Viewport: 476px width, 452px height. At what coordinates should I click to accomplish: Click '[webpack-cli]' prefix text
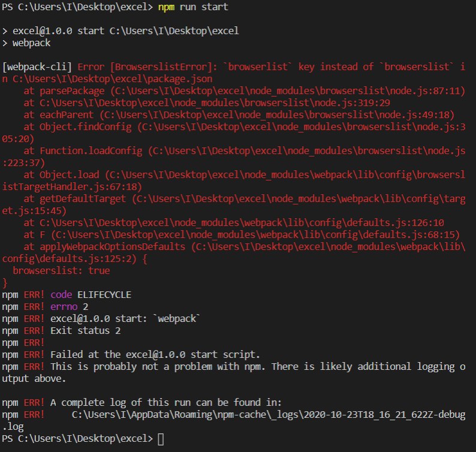click(37, 67)
